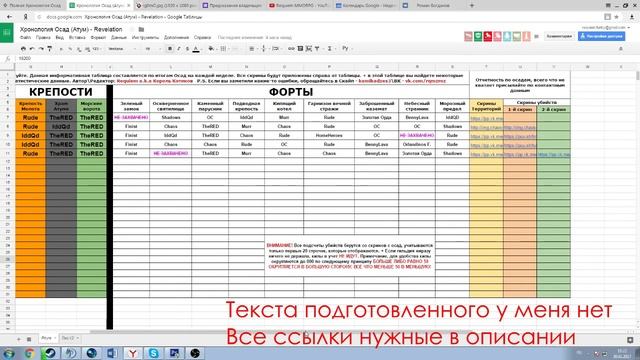Open the number format 123 dropdown
The height and width of the screenshot is (360, 640).
point(97,49)
